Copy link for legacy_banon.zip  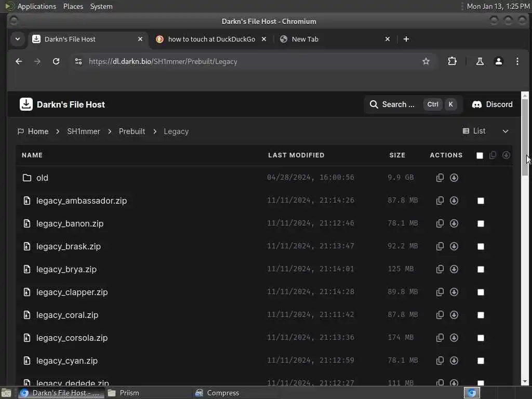[440, 223]
